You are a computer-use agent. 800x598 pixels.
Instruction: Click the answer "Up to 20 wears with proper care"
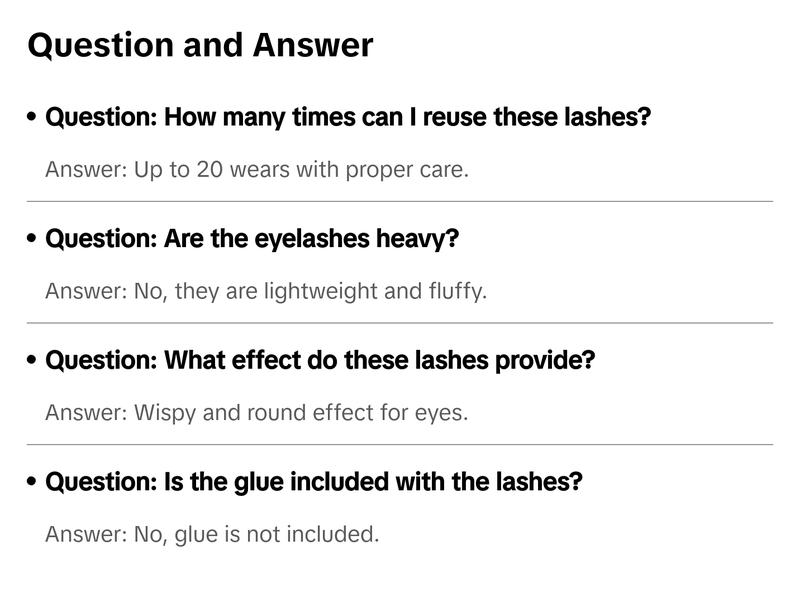[257, 170]
